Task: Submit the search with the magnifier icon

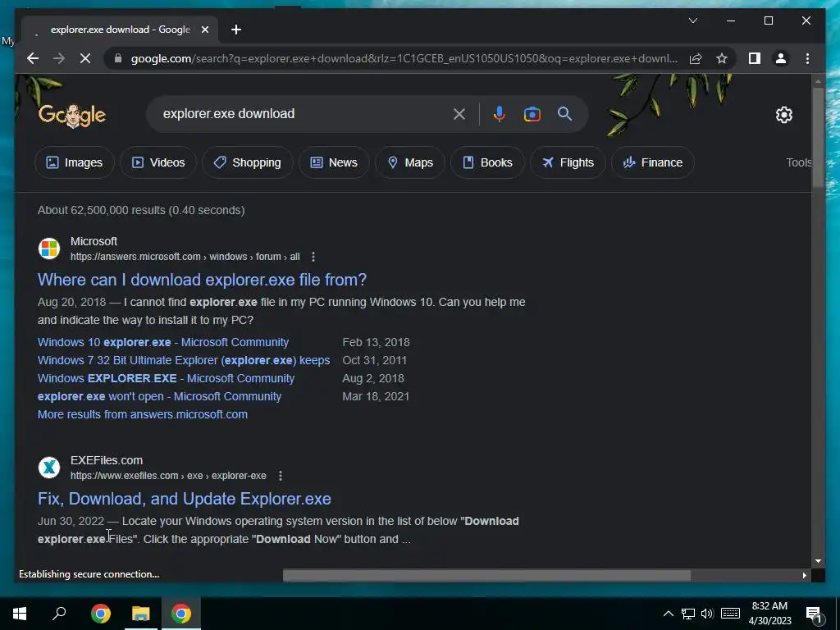Action: click(x=564, y=113)
